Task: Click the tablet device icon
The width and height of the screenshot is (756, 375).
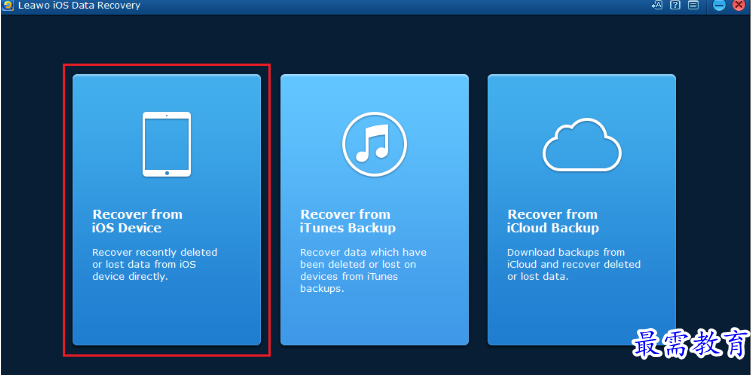Action: pos(167,144)
